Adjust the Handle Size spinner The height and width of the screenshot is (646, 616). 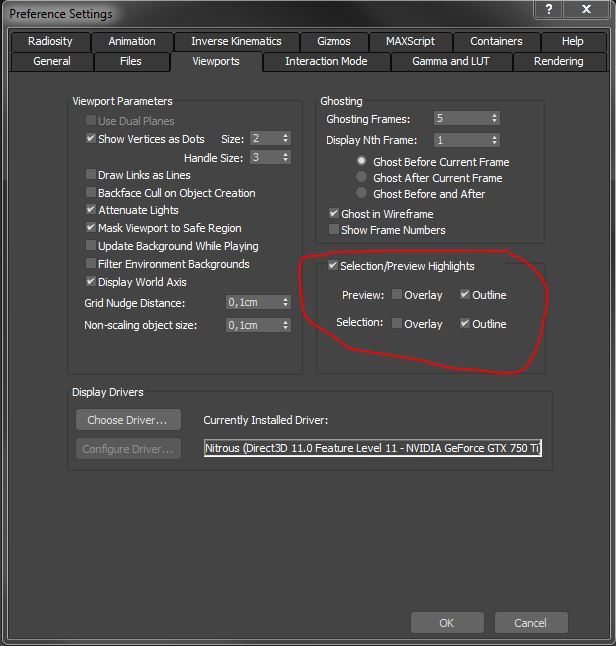click(286, 158)
